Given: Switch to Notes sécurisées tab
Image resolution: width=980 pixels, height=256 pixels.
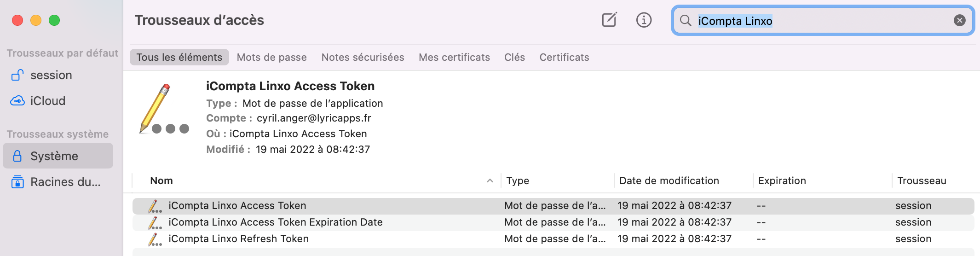Looking at the screenshot, I should [x=363, y=57].
